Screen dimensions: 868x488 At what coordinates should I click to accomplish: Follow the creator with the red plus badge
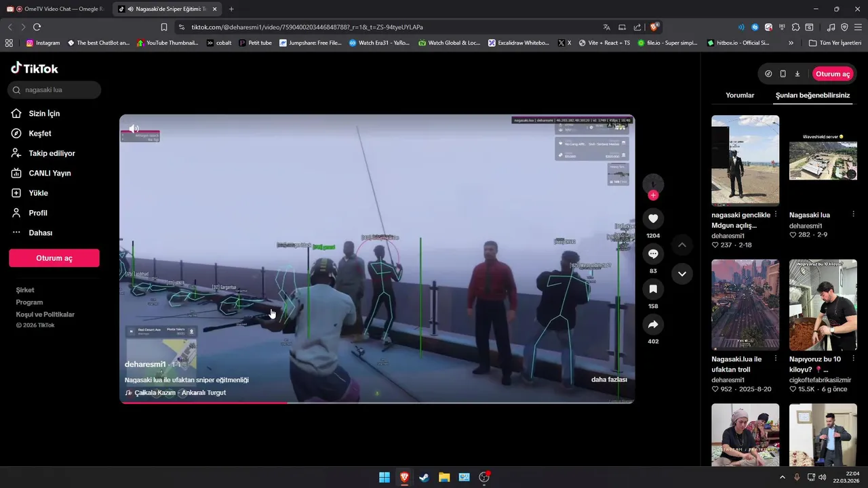coord(653,195)
